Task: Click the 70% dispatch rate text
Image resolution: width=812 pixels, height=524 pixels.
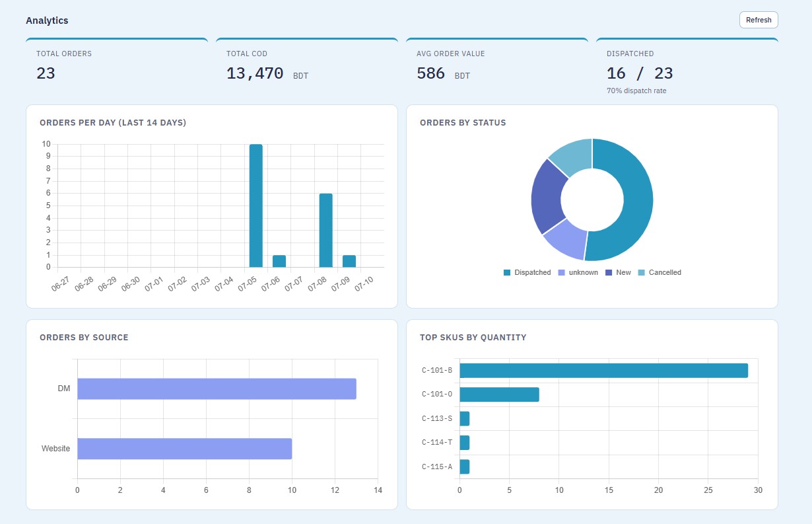Action: tap(636, 91)
